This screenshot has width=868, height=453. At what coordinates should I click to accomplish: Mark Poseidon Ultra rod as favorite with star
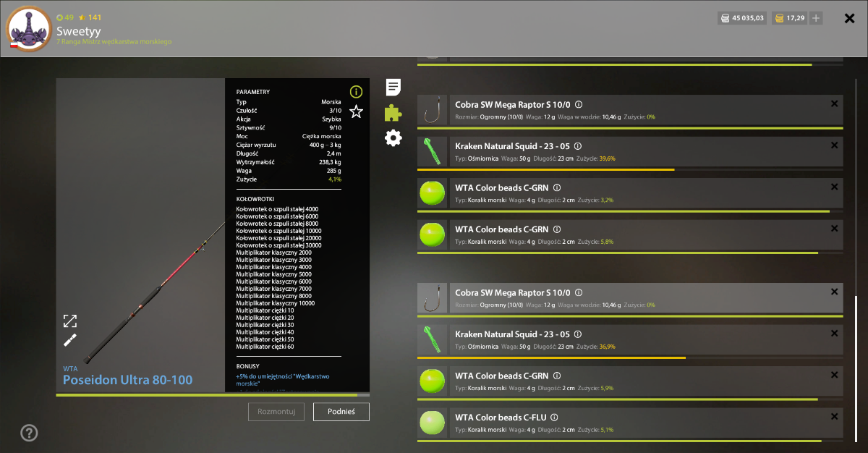pyautogui.click(x=356, y=111)
